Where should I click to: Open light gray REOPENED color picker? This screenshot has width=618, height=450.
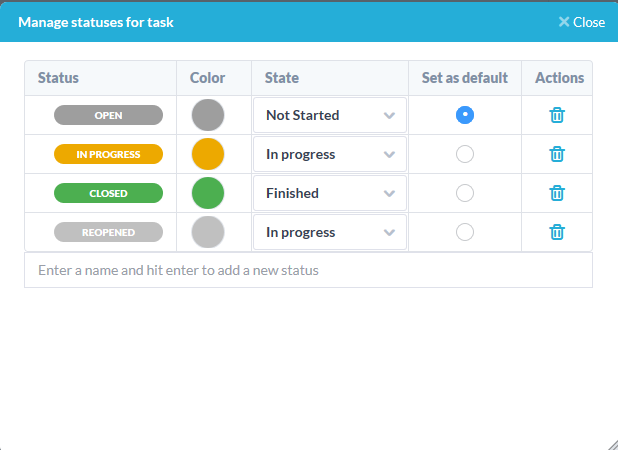click(208, 232)
